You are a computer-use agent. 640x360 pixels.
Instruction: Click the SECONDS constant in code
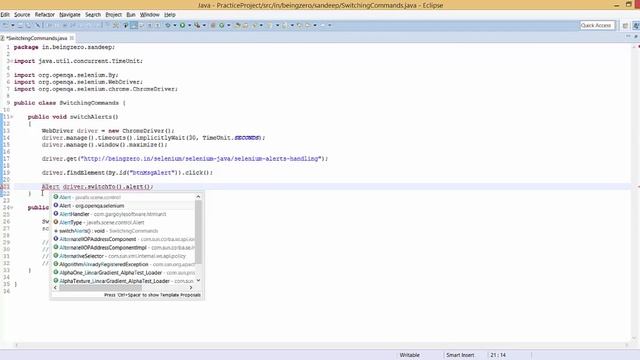click(247, 138)
